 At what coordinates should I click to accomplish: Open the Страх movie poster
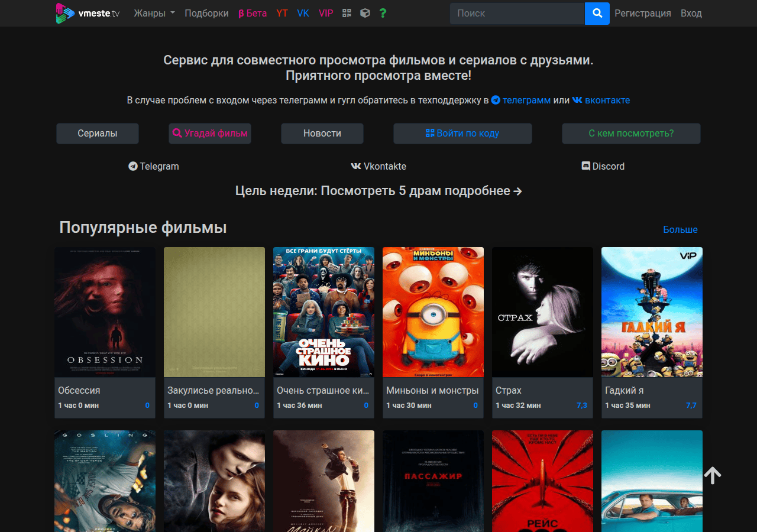542,312
